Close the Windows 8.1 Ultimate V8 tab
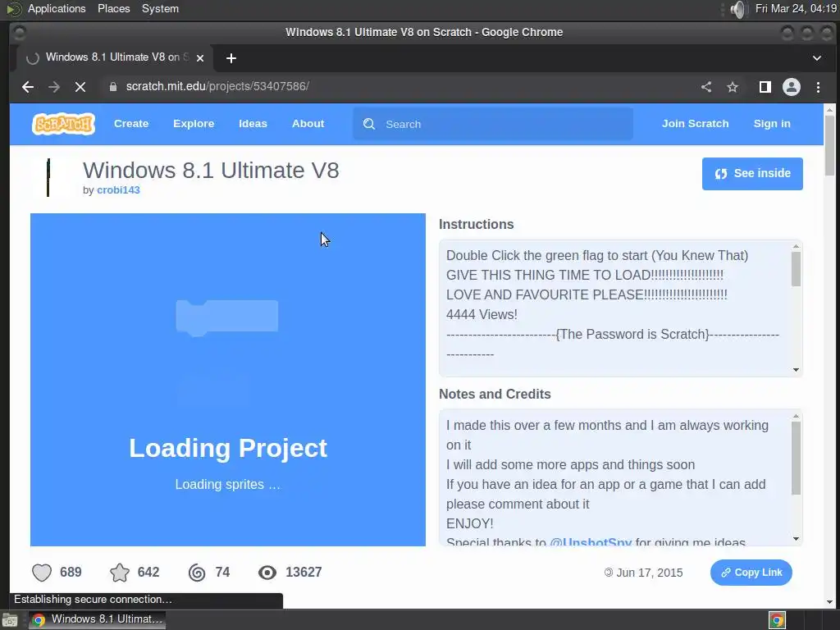Viewport: 840px width, 630px height. point(200,58)
